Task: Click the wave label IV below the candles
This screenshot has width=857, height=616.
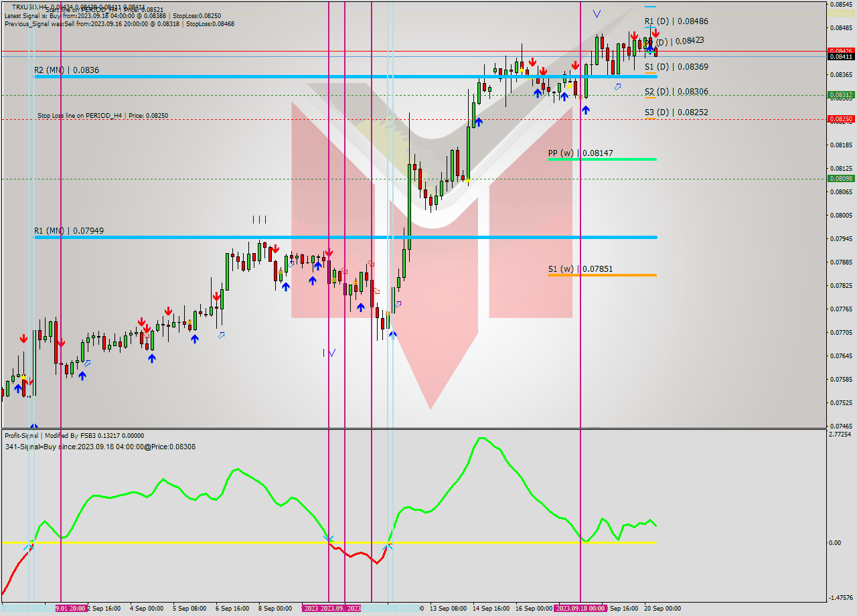Action: 328,353
